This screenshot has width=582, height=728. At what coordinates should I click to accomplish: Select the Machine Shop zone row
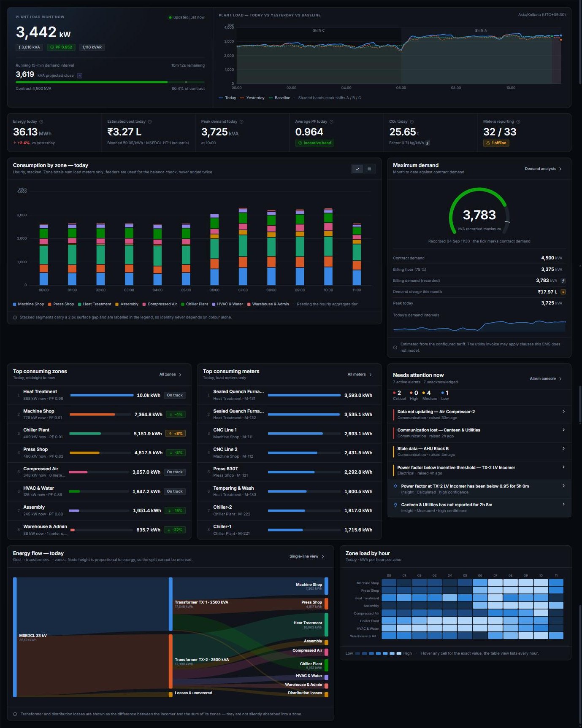(99, 415)
